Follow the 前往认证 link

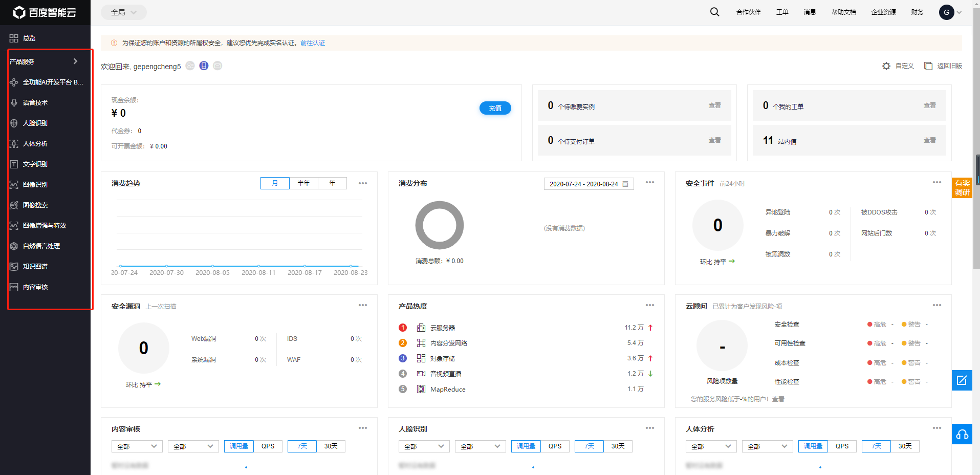pos(313,43)
